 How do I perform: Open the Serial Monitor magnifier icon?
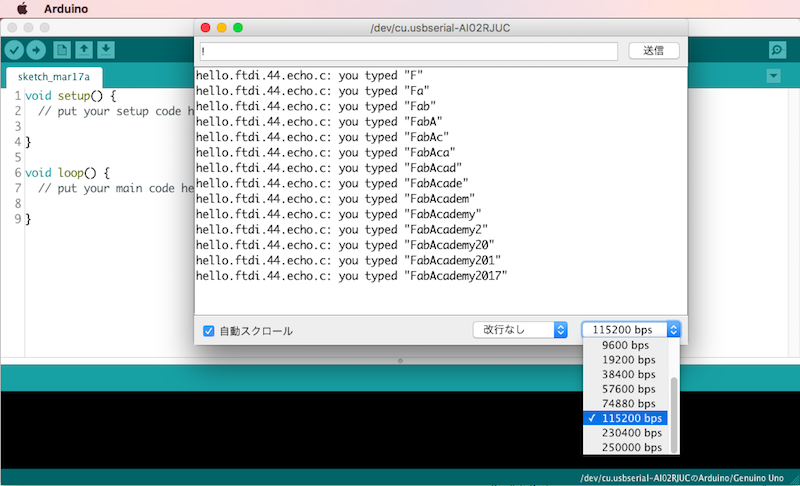[x=777, y=50]
